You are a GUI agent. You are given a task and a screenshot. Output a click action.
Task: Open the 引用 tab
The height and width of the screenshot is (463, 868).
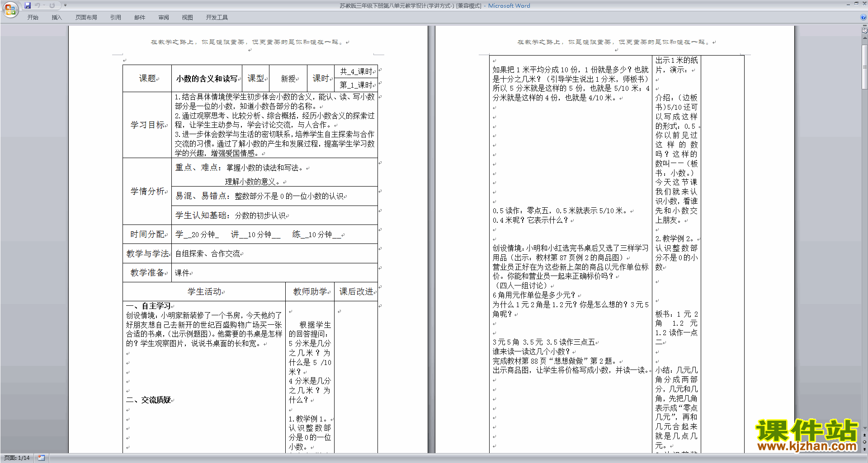point(115,18)
